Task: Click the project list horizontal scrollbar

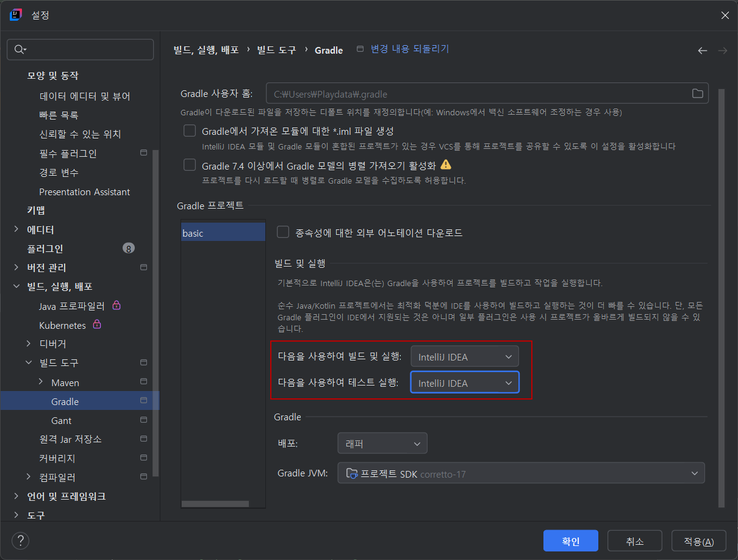Action: (215, 504)
